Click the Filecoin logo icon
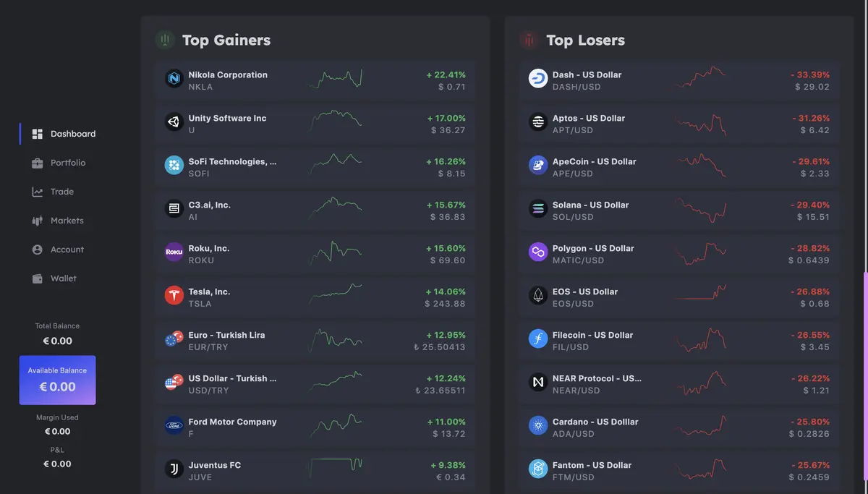Viewport: 868px width, 494px height. pos(538,338)
